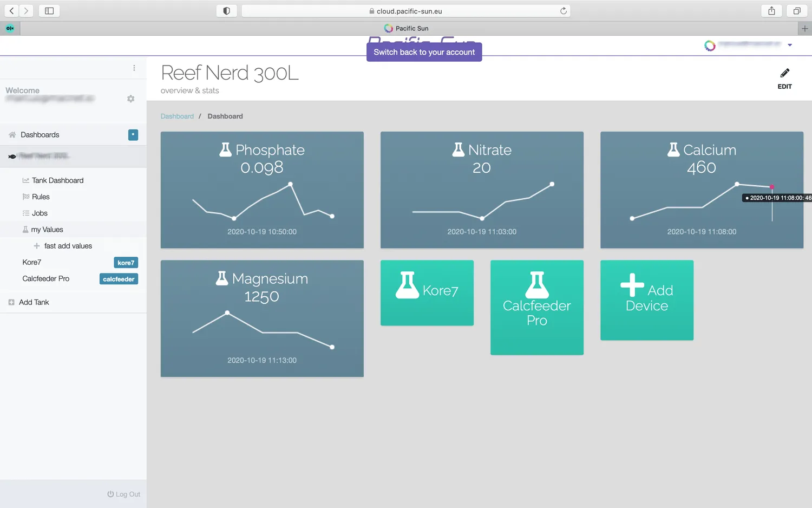Click the highlighted Calcium chart data point
812x508 pixels.
point(772,187)
